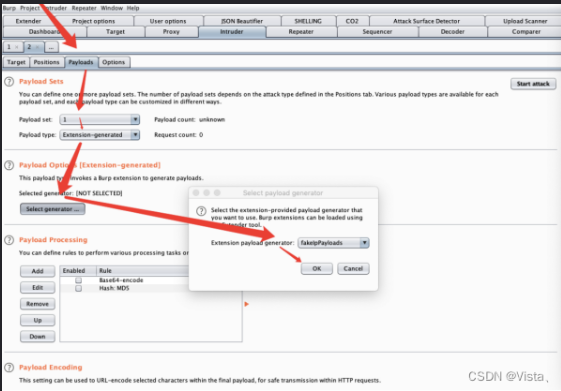The image size is (561, 391).
Task: Open the Burp menu
Action: point(9,8)
